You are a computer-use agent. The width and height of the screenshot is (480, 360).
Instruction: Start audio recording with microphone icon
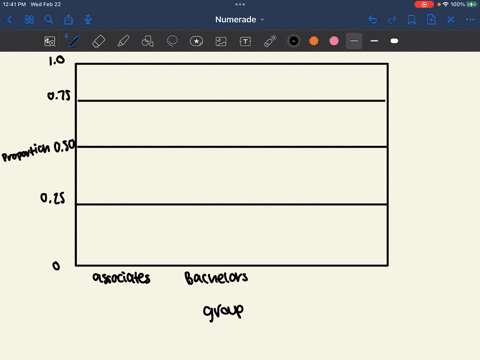88,20
